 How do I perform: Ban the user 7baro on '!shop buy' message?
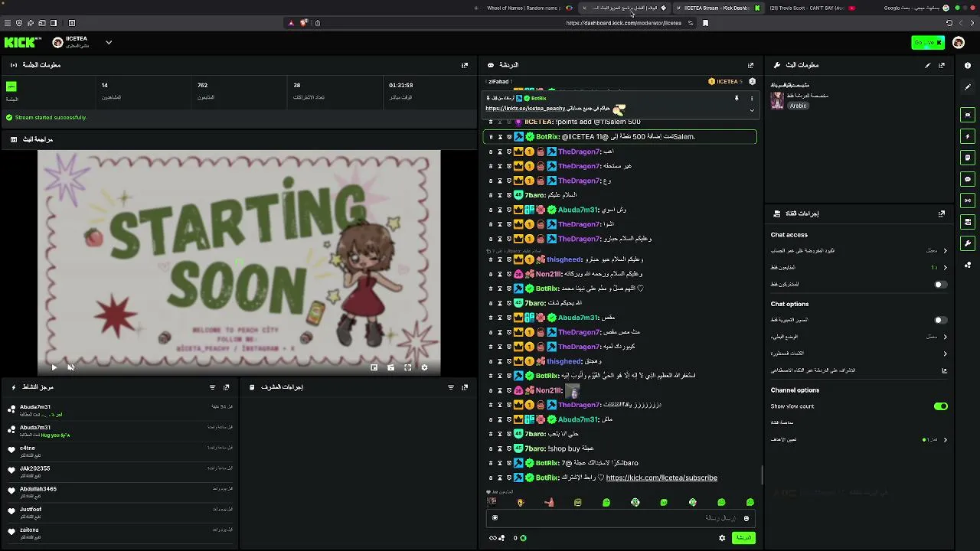point(509,448)
